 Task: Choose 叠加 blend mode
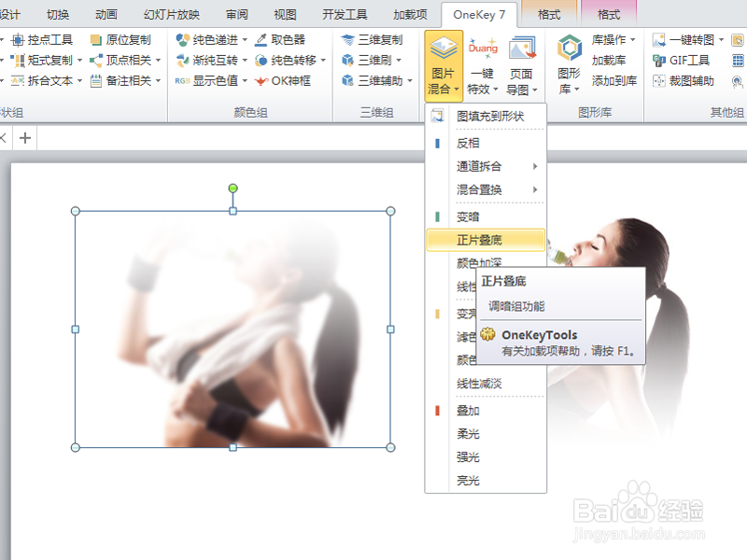[486, 411]
